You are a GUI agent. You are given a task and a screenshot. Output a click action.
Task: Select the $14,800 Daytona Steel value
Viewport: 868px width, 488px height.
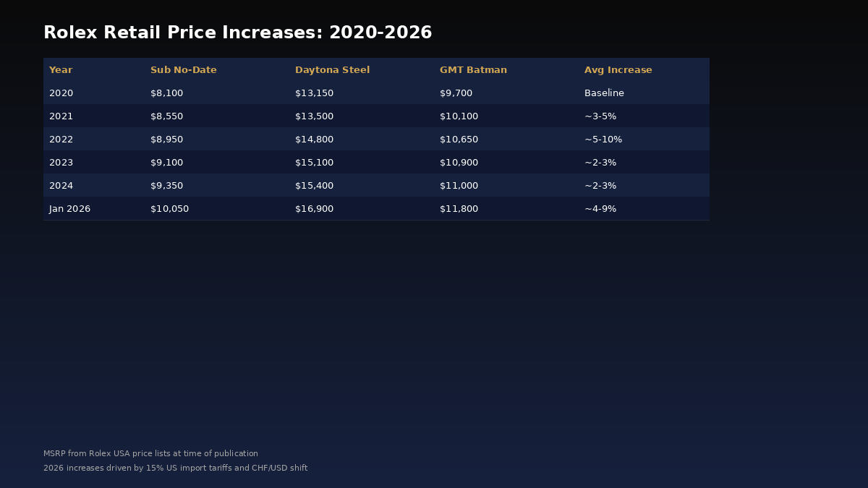coord(314,140)
